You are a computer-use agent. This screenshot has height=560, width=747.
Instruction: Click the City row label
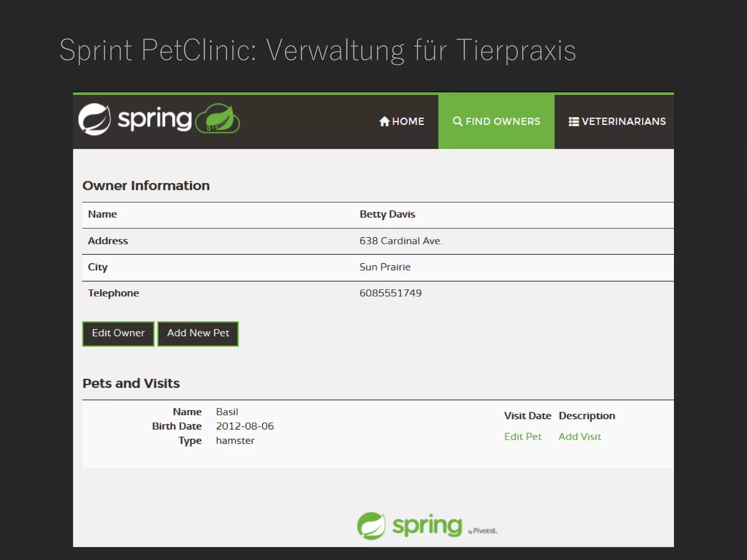pyautogui.click(x=98, y=267)
